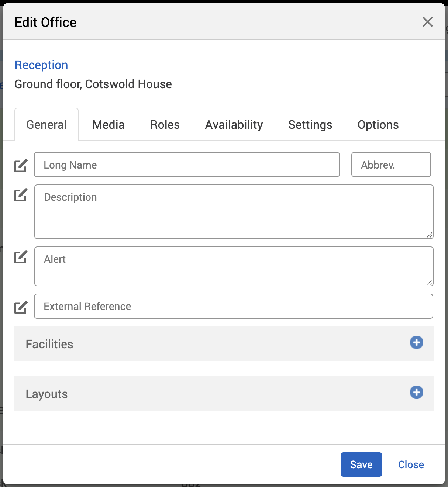This screenshot has width=448, height=487.
Task: Go to the Availability tab
Action: coord(234,125)
